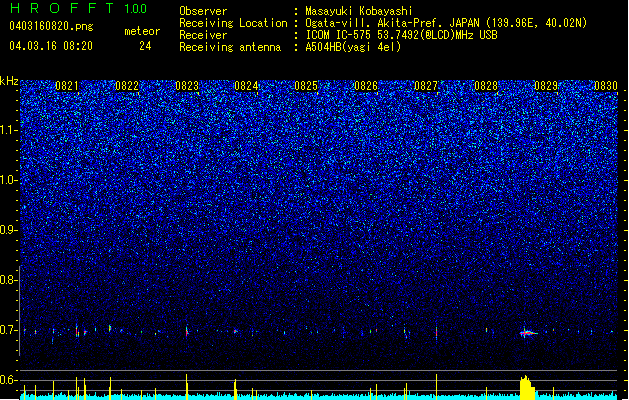Click the 0.8 frequency axis label
The width and height of the screenshot is (629, 400).
pyautogui.click(x=8, y=280)
